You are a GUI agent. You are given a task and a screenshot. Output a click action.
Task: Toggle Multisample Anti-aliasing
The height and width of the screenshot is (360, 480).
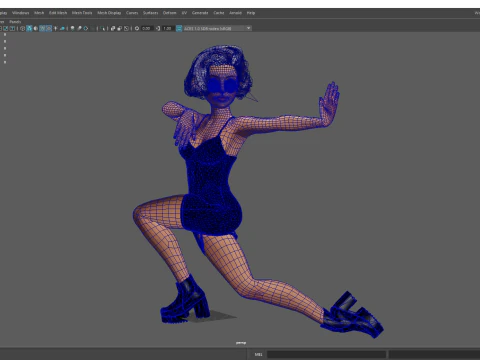click(x=85, y=28)
